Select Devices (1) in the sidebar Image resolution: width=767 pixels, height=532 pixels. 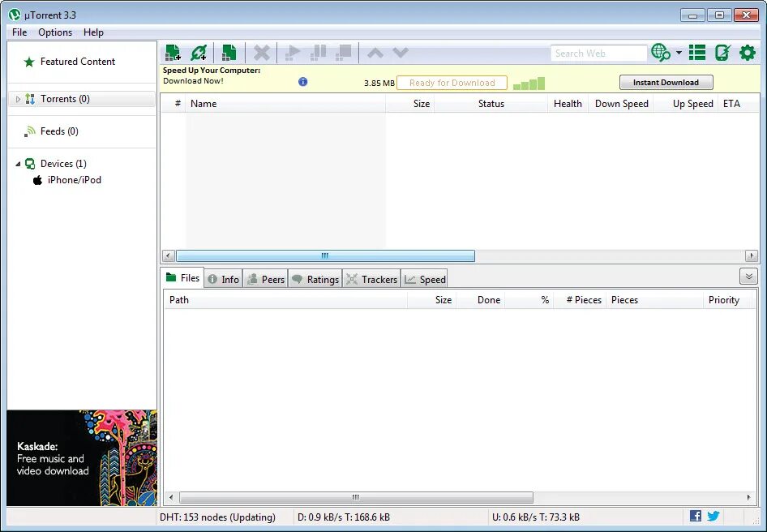click(x=63, y=164)
